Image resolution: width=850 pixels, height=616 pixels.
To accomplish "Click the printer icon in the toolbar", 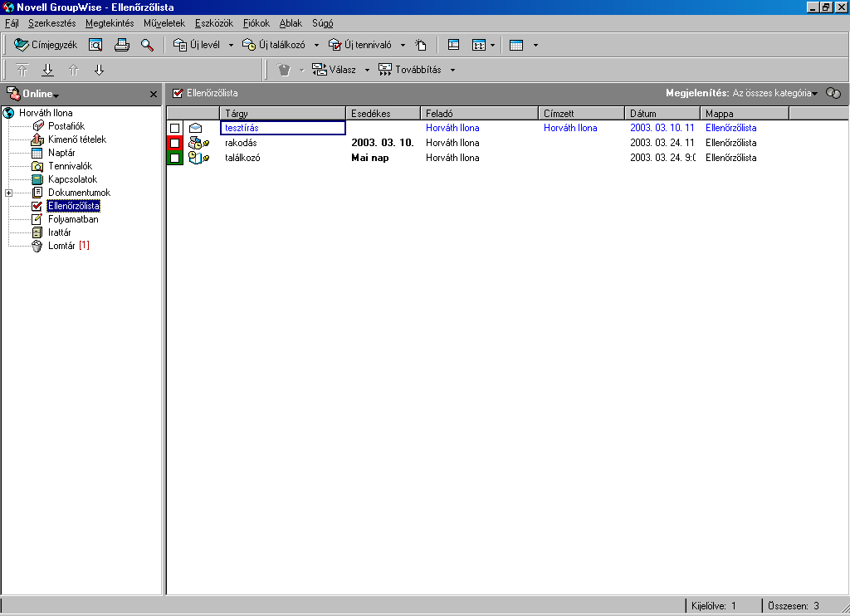I will pos(122,45).
